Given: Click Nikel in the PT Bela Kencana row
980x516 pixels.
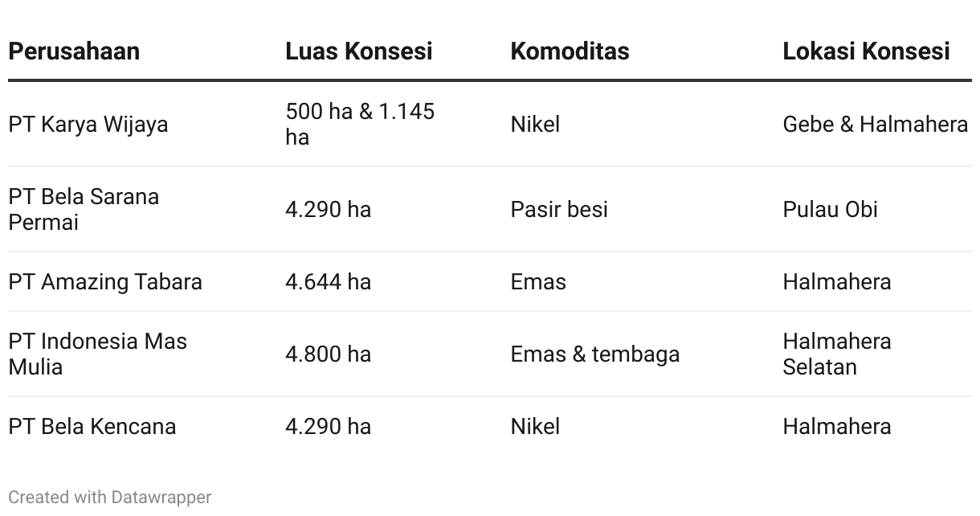Looking at the screenshot, I should point(535,426).
